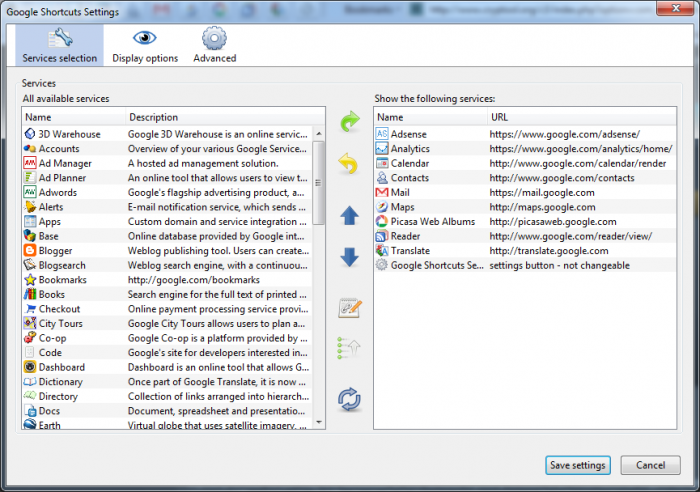The width and height of the screenshot is (700, 492).
Task: Click the Adsense icon in shown services
Action: click(x=382, y=134)
